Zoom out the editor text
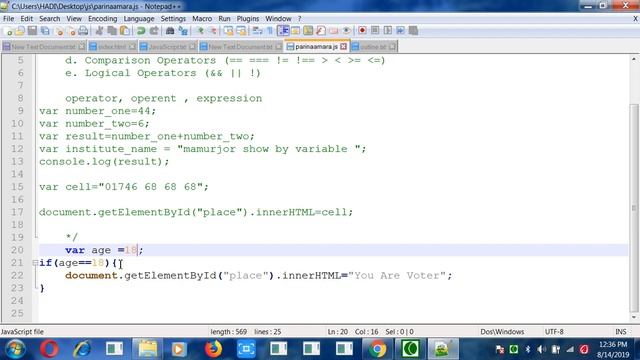This screenshot has width=640, height=360. (212, 31)
